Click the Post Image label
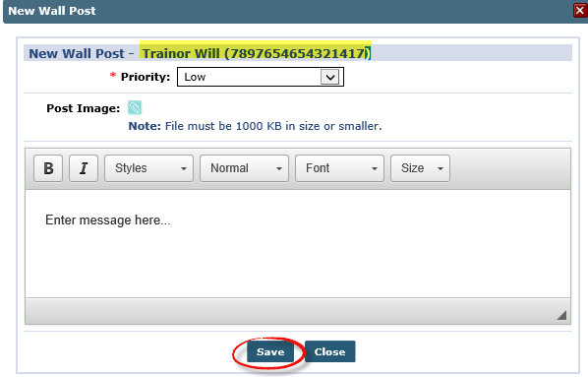588x377 pixels. point(84,108)
